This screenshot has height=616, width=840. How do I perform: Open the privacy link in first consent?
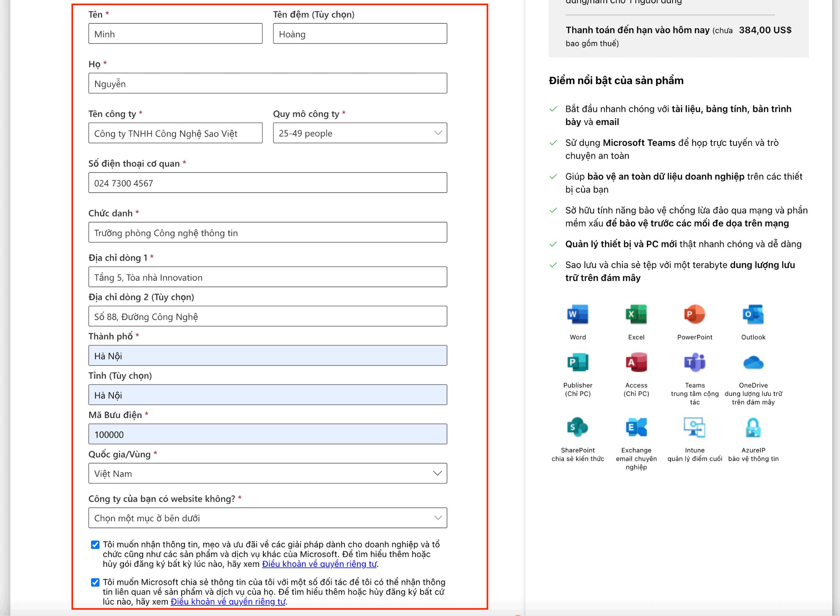(319, 564)
